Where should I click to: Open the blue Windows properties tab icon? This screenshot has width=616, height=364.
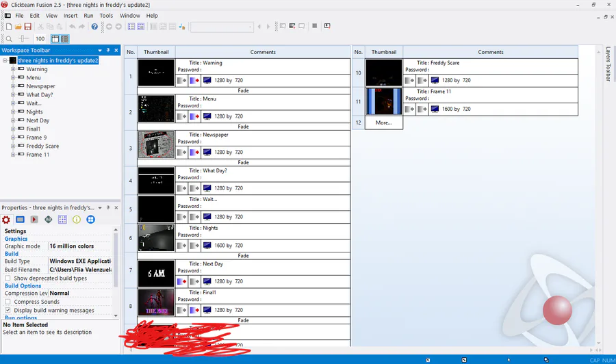tap(91, 220)
